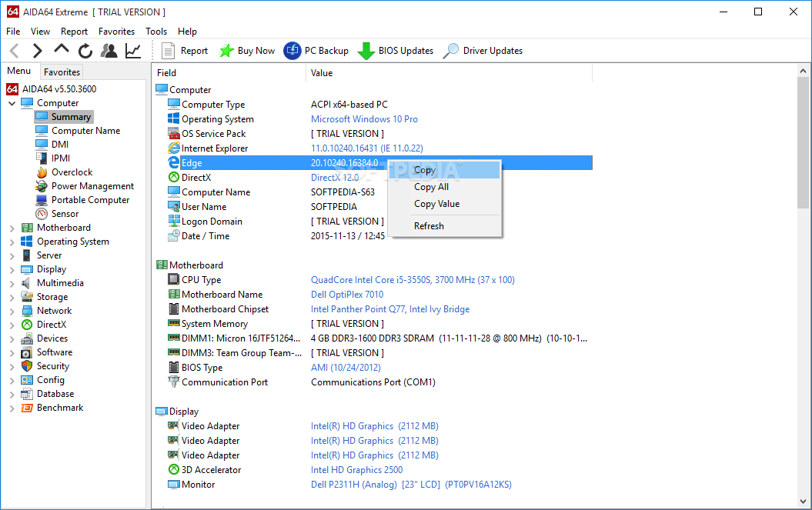Collapse the Computer tree node
The height and width of the screenshot is (510, 812).
click(x=12, y=103)
